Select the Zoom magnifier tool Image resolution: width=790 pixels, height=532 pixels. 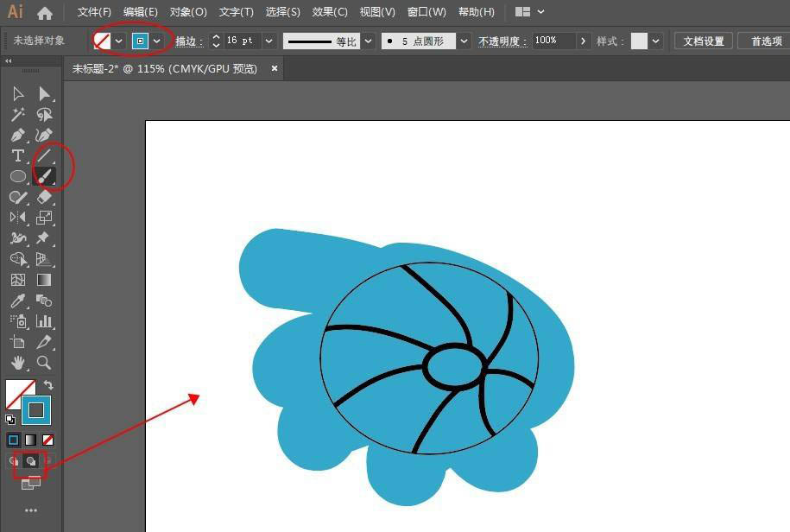click(44, 362)
